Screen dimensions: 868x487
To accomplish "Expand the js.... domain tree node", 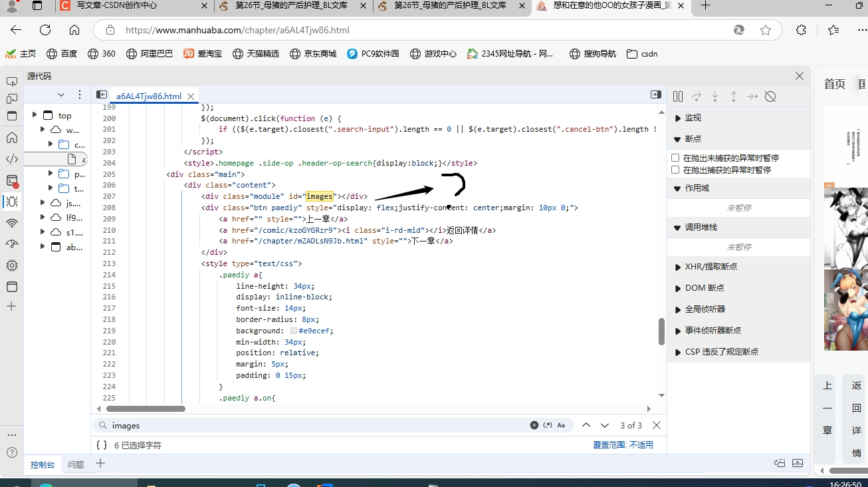I will click(43, 203).
